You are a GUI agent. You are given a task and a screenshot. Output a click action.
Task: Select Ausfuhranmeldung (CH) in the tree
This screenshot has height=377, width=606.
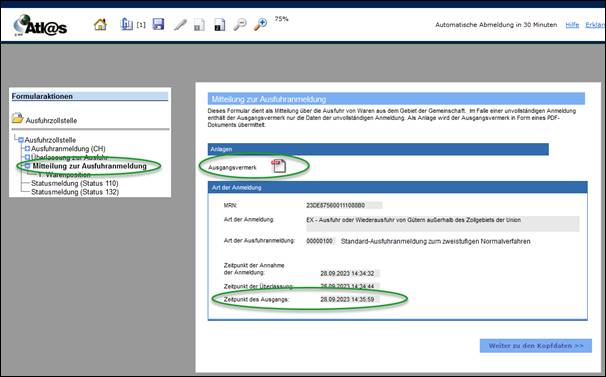(x=68, y=148)
